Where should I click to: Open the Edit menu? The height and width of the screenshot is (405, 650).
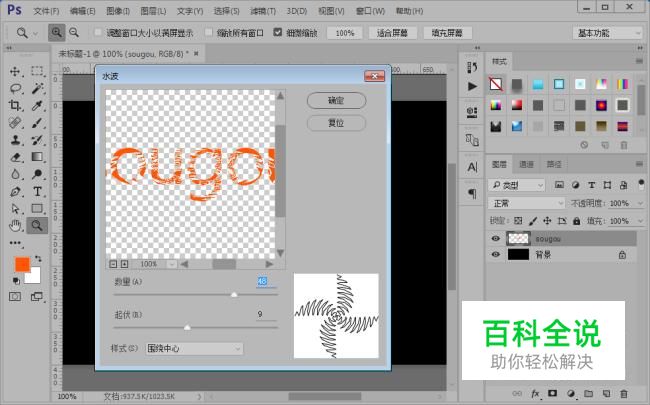pos(82,11)
